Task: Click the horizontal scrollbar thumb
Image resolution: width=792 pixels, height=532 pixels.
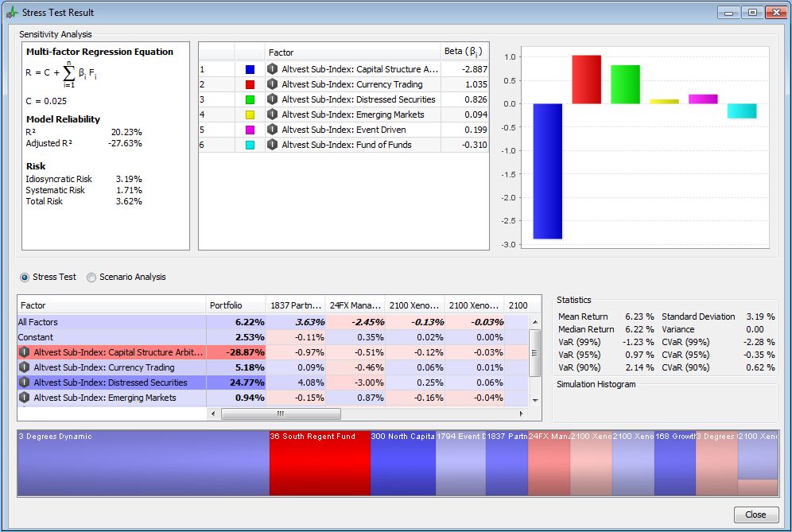Action: pyautogui.click(x=281, y=414)
